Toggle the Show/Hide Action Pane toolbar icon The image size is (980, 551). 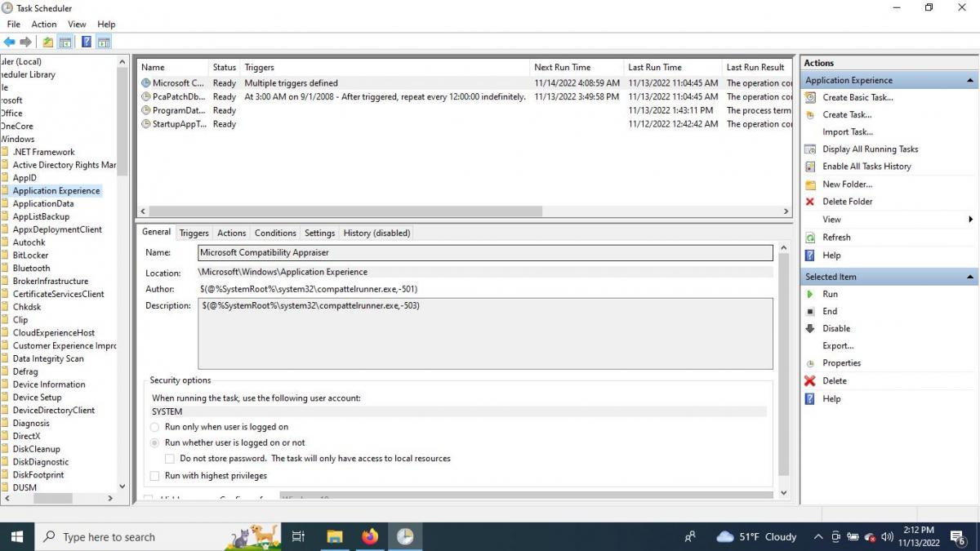pos(104,42)
